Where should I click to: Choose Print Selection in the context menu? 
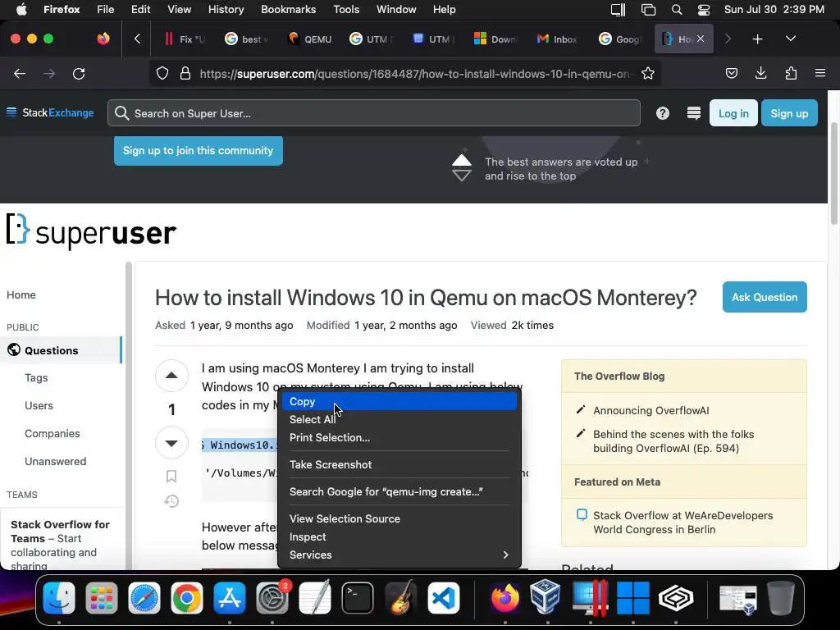click(x=399, y=438)
